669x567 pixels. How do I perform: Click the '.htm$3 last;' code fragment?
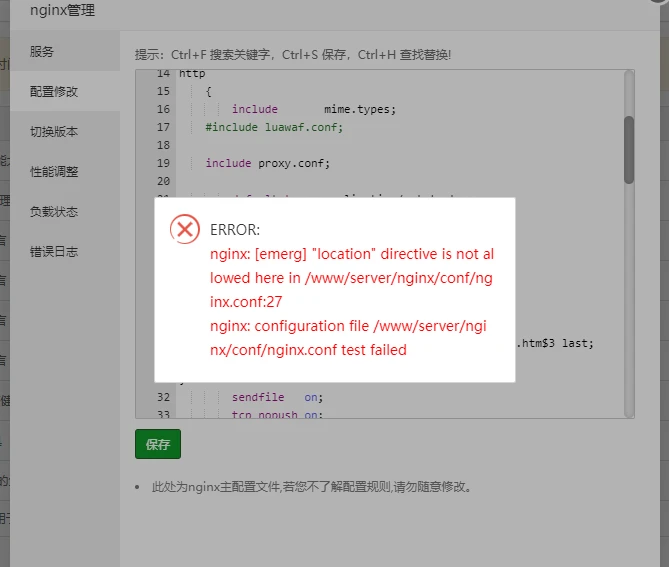coord(554,343)
